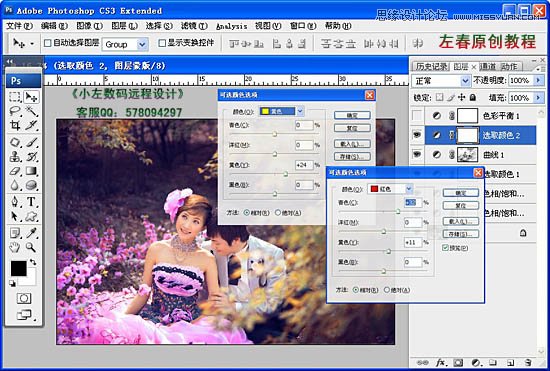Screen dimensions: 550x371
Task: Toggle Quick Mask mode icon
Action: coord(24,298)
